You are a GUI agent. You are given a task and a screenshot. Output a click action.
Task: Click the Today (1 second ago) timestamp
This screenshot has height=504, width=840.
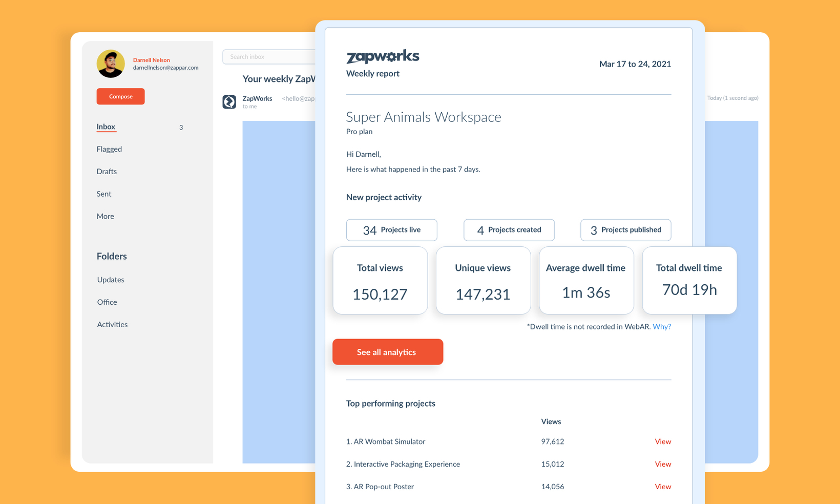pyautogui.click(x=732, y=98)
